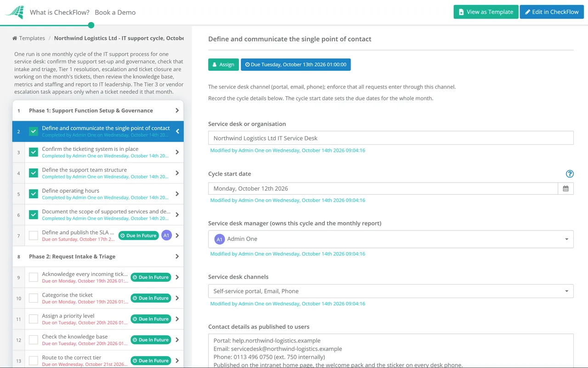Open Check the knowledge base task chevron
Viewport: 588px width, 368px height.
pyautogui.click(x=177, y=340)
